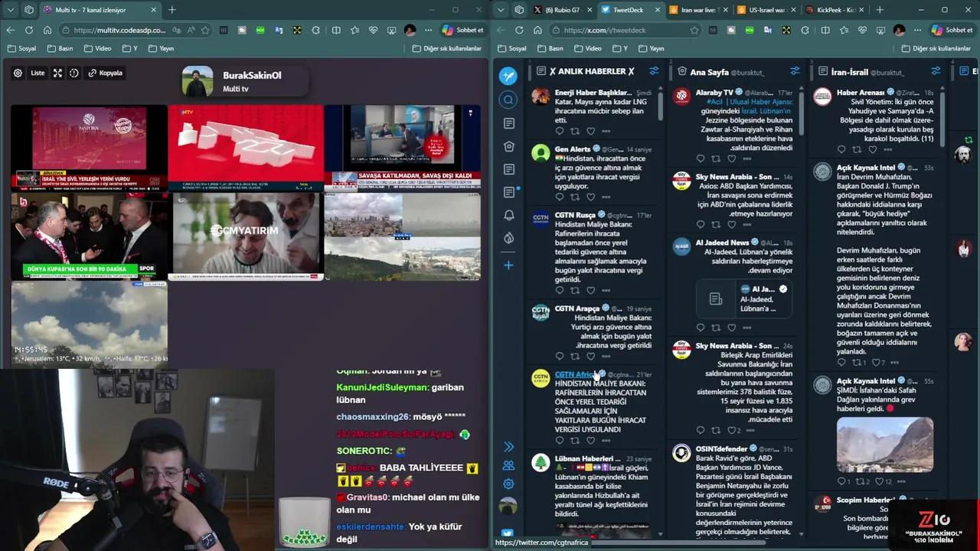The height and width of the screenshot is (551, 980).
Task: Open the BurakSakinOl Multi tv profile card
Action: (244, 81)
